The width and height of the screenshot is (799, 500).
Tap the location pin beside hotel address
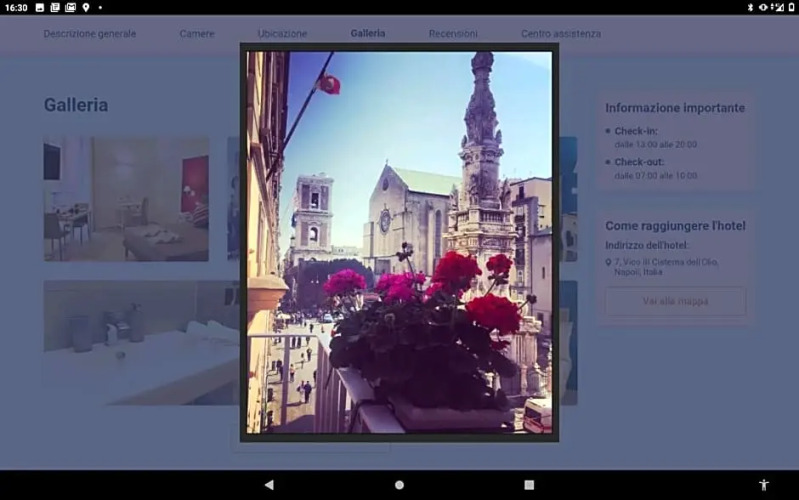point(608,262)
